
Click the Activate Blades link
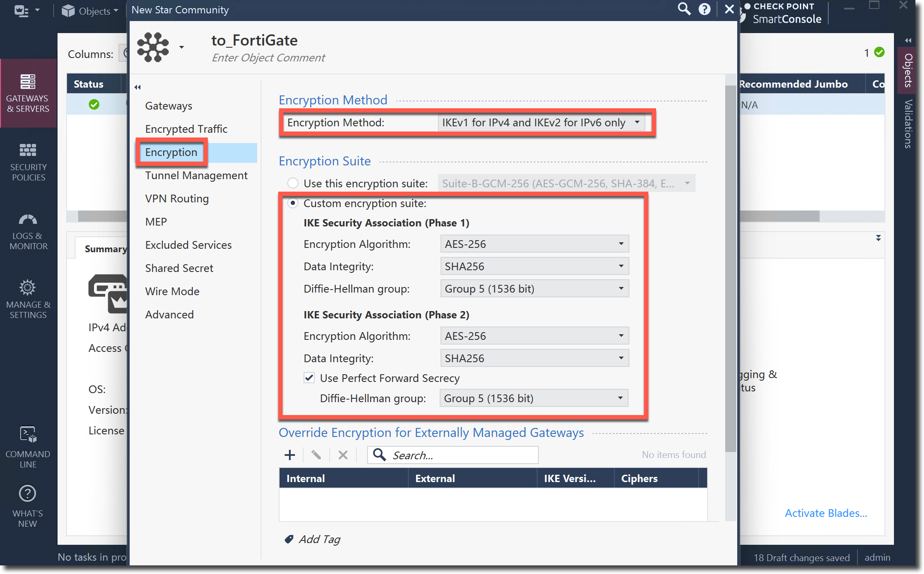pos(826,513)
